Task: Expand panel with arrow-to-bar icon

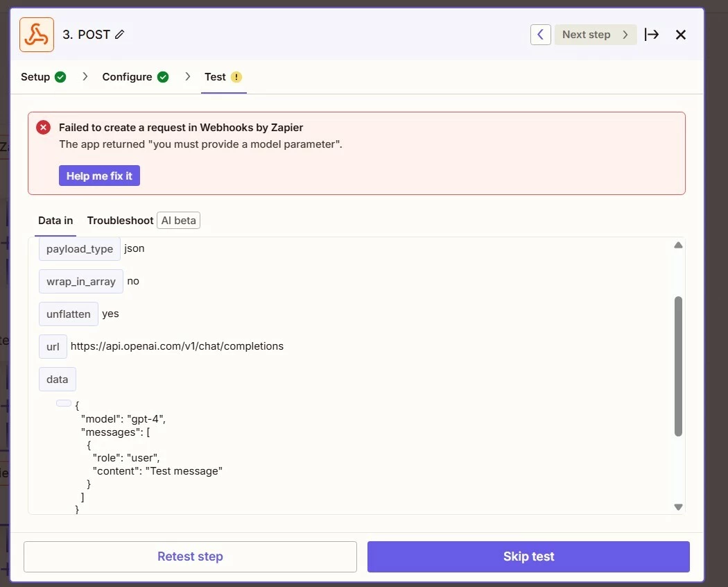Action: (x=652, y=35)
